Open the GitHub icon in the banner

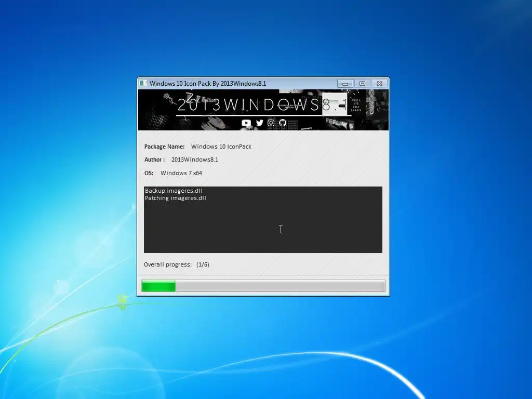(x=283, y=123)
